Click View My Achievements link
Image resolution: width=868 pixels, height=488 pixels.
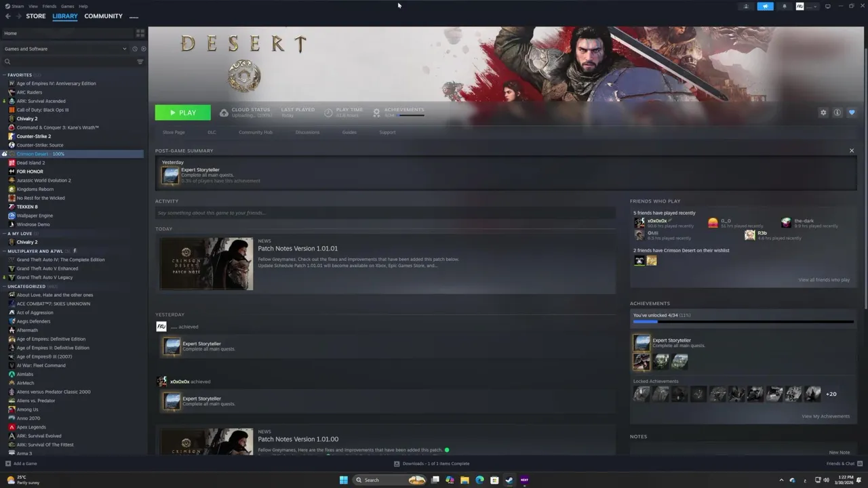pyautogui.click(x=825, y=416)
